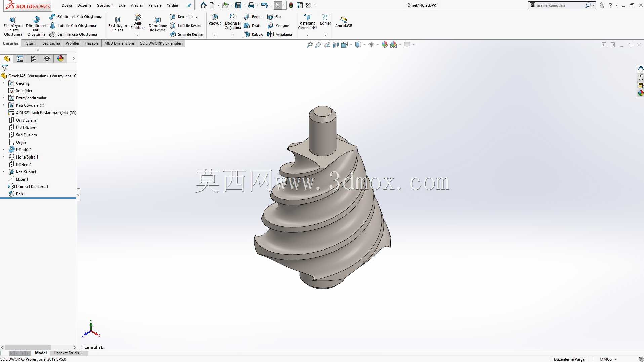Click the Sar wrap tool

274,17
